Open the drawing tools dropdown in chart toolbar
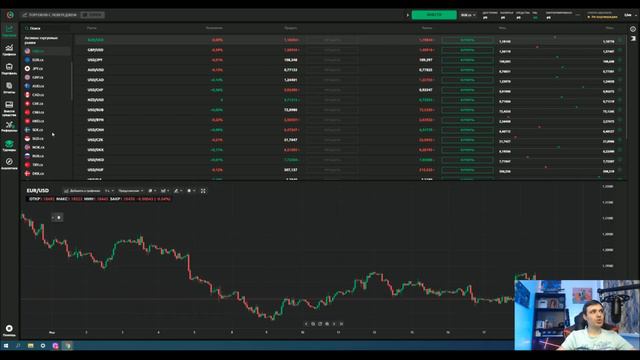 click(178, 191)
